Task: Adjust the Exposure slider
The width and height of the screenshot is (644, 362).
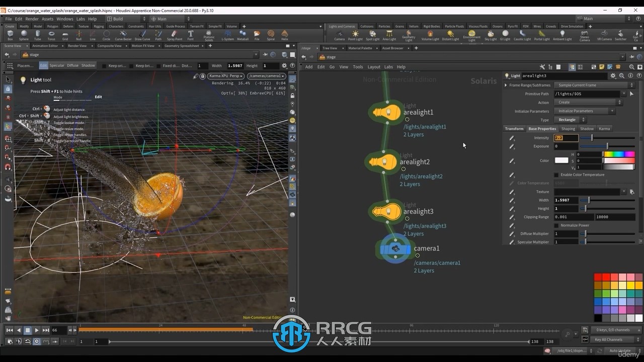Action: (x=608, y=146)
